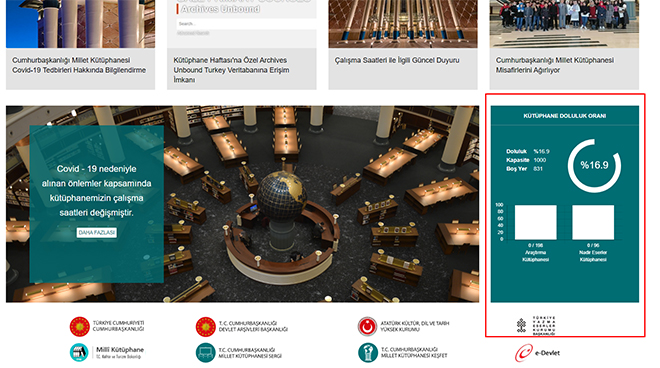Open Covid-19 Tedbirleri Hakkında Bilgilendirme news
Image resolution: width=660 pixels, height=368 pixels.
click(x=79, y=65)
